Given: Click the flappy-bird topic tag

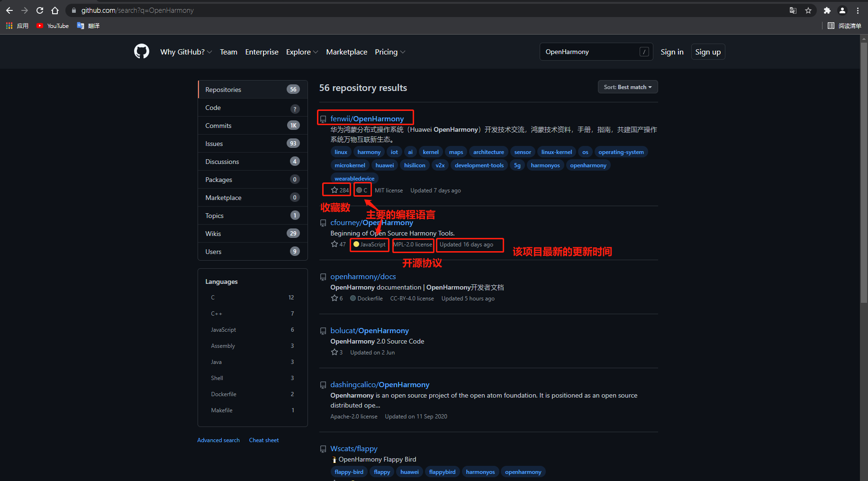Looking at the screenshot, I should point(349,472).
